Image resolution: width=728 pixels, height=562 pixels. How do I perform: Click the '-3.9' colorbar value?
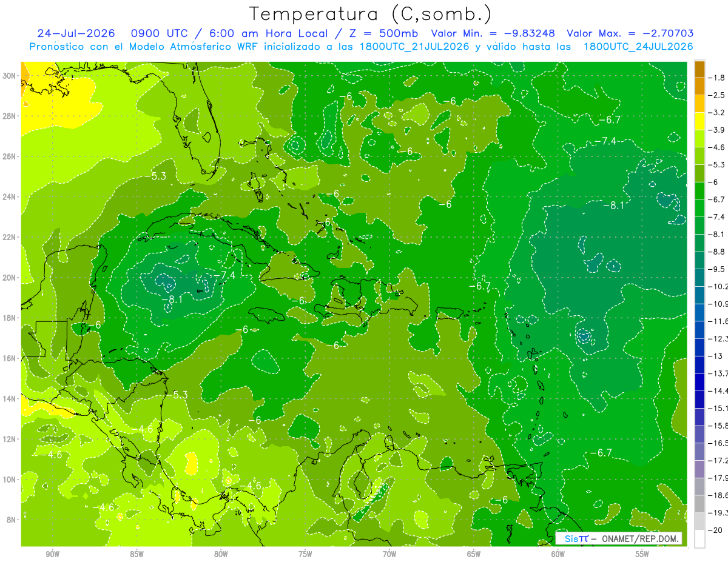716,130
